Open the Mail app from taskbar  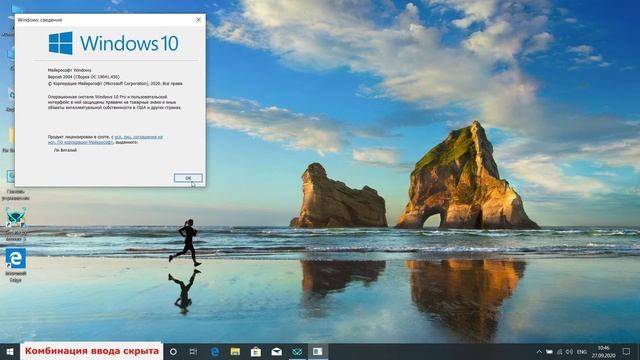277,351
